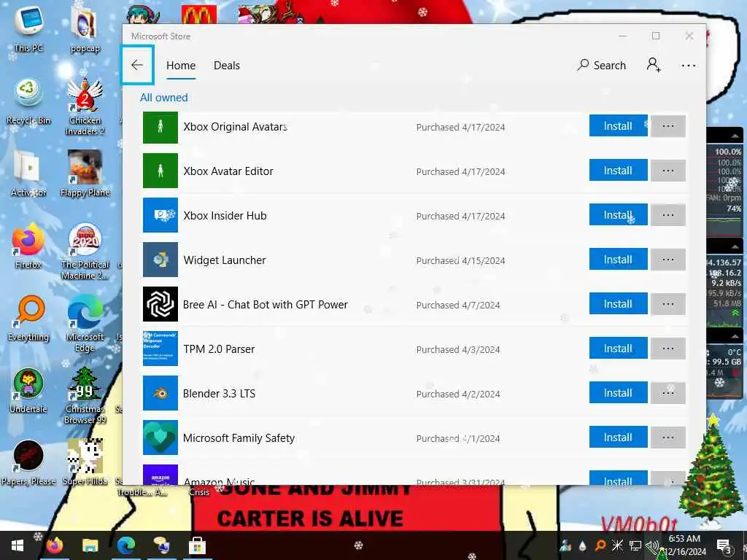This screenshot has width=747, height=560.
Task: Select Christmas Browser 99 desktop shortcut
Action: 85,396
